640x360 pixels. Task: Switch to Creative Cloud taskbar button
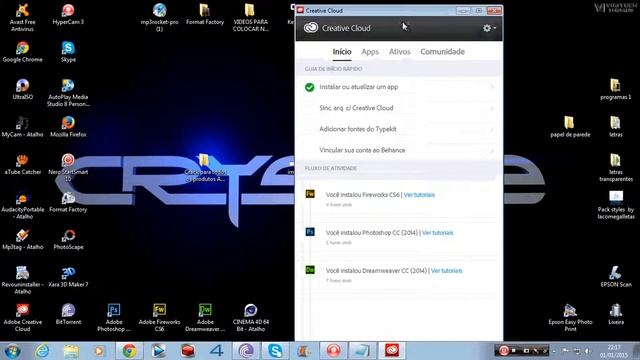coord(392,351)
